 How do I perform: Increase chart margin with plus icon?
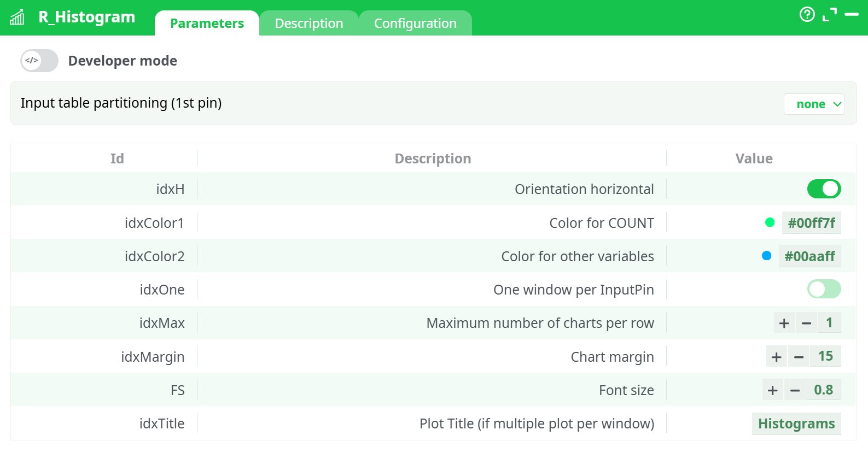pos(776,357)
